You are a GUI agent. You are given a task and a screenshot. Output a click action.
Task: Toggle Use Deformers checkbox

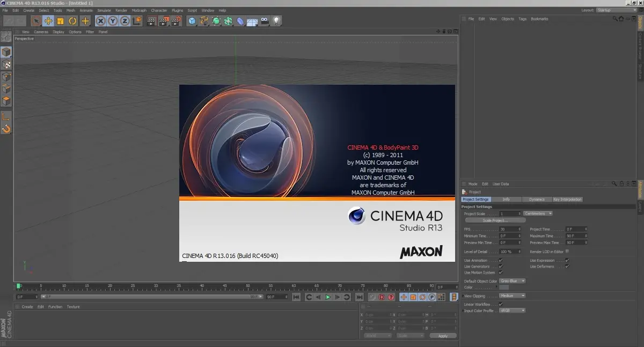pyautogui.click(x=567, y=267)
